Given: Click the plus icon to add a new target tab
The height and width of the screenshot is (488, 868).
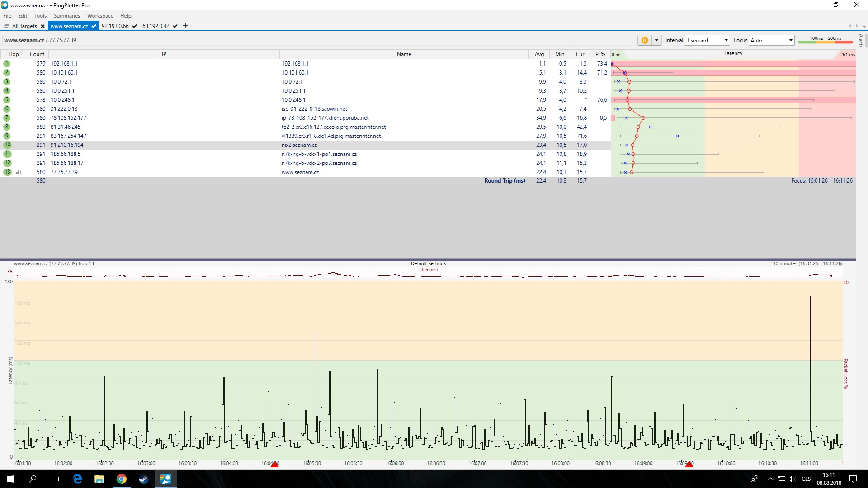Looking at the screenshot, I should click(x=185, y=26).
